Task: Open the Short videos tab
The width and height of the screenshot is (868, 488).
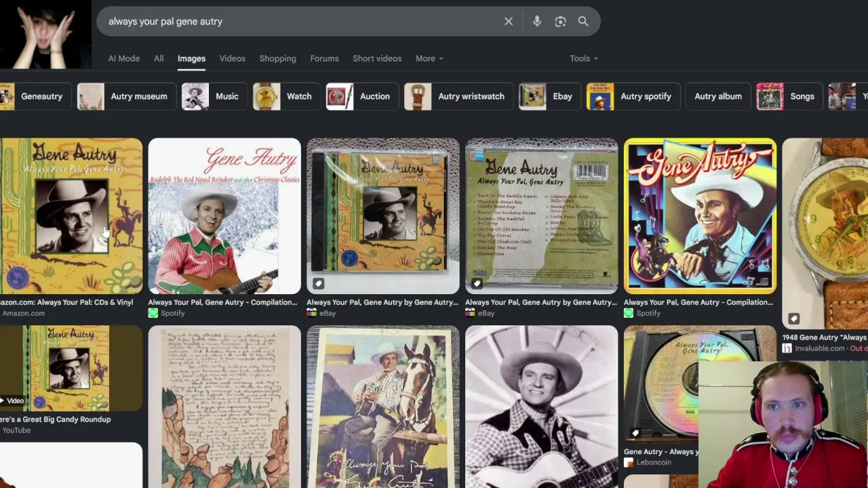Action: pos(377,58)
